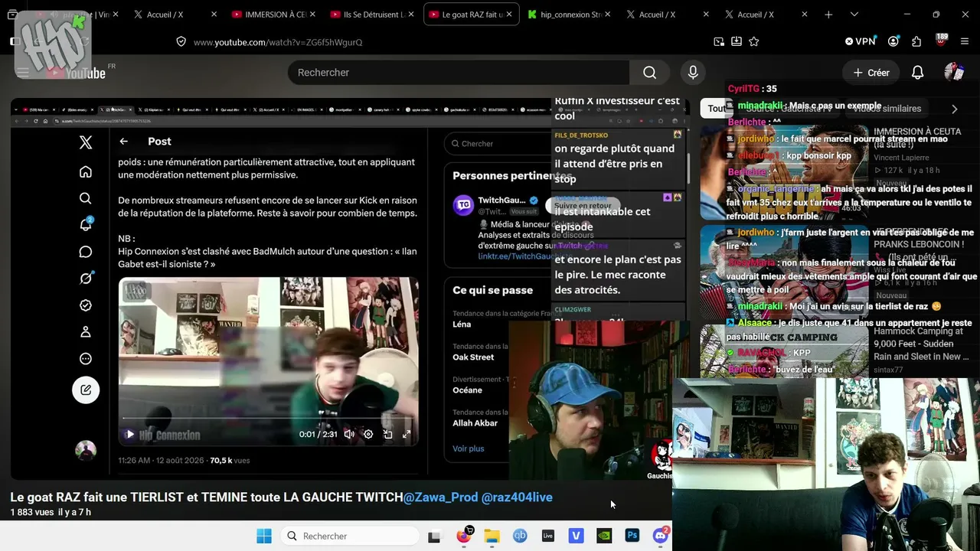
Task: Select the Tout filter chip in recommendations
Action: coord(716,109)
